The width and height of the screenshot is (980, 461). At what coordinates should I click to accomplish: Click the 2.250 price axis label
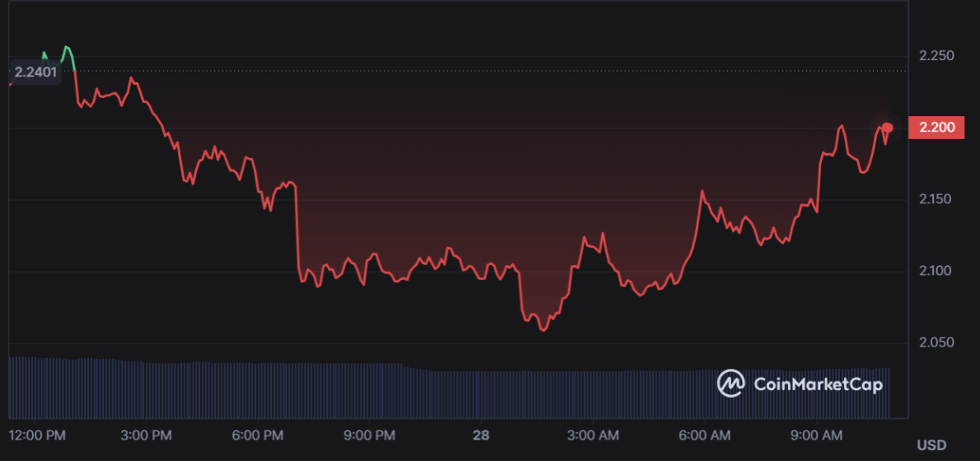[937, 56]
